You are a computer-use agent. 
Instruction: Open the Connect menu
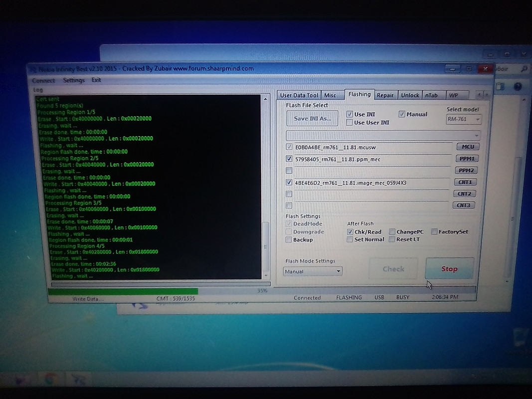[x=43, y=80]
